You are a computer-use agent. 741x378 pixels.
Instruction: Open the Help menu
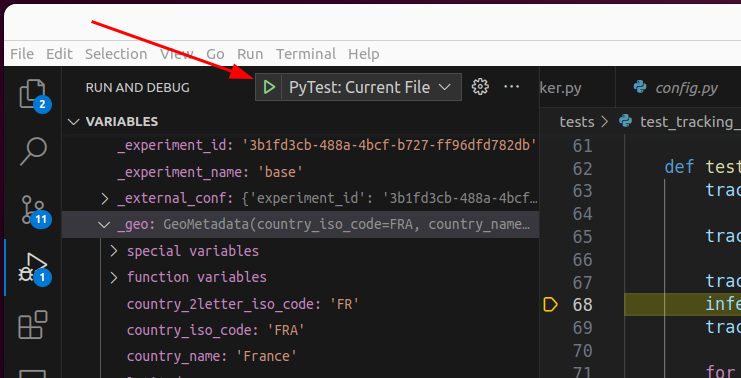pyautogui.click(x=363, y=54)
